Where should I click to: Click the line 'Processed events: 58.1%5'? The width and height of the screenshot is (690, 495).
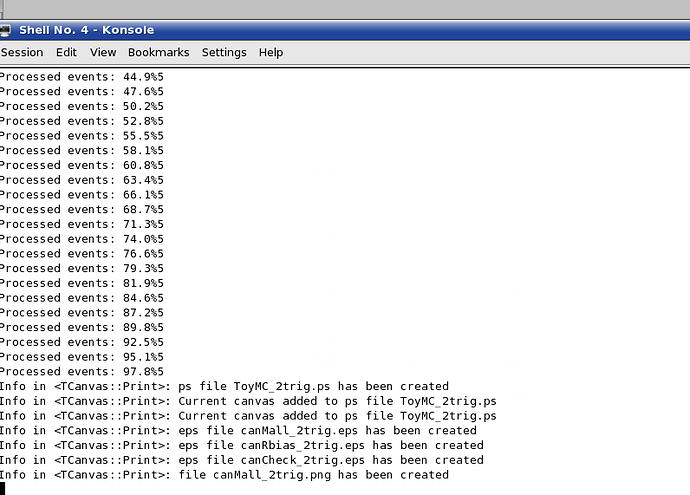click(x=82, y=150)
